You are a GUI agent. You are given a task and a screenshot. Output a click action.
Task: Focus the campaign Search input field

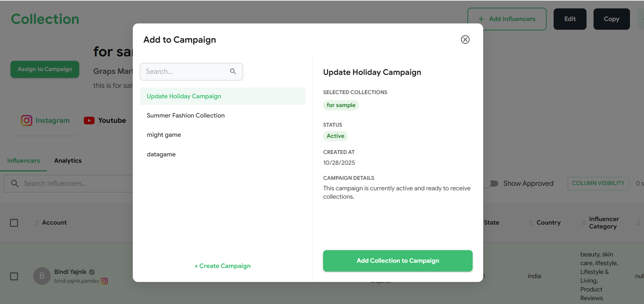[186, 71]
